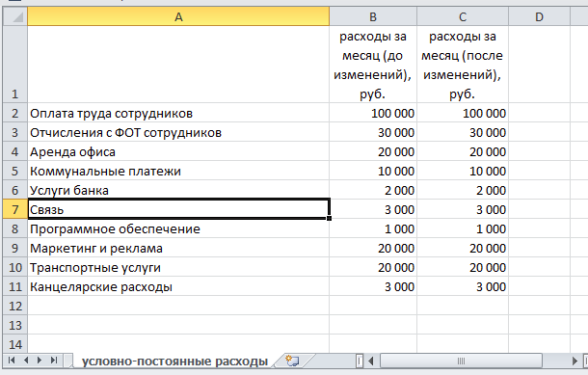Viewport: 588px width, 375px height.
Task: Select row 4 header
Action: 15,151
